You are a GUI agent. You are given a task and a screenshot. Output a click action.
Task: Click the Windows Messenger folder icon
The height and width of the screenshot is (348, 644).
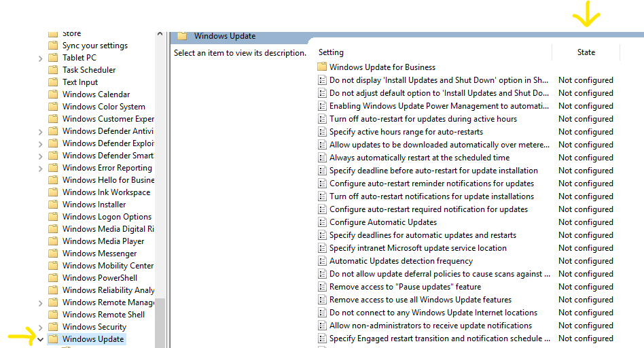coord(53,254)
